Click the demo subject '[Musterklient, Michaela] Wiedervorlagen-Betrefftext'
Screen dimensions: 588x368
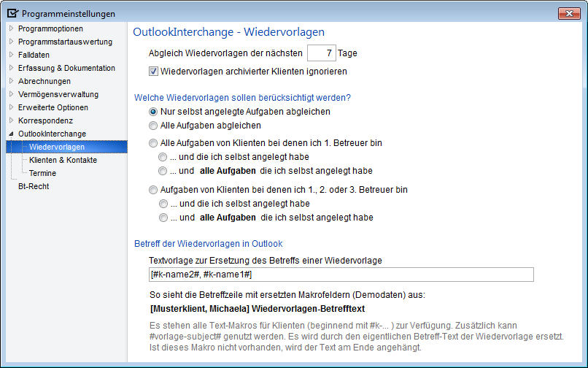(258, 309)
